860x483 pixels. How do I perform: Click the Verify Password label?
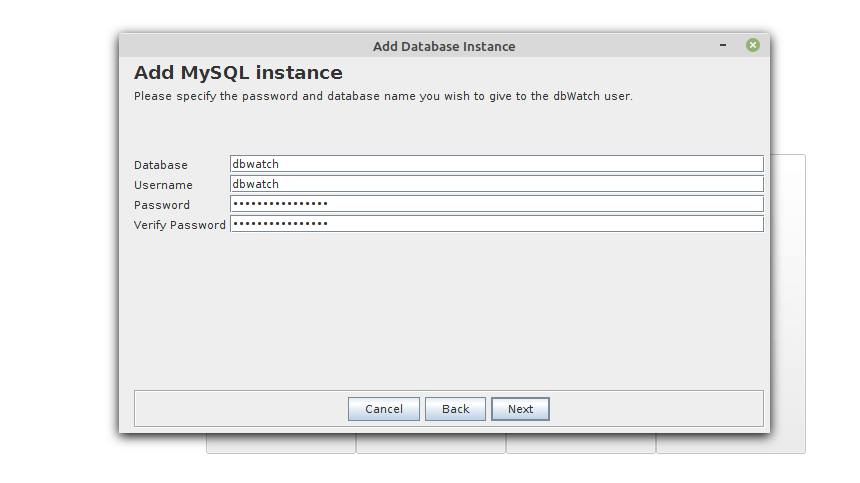tap(180, 225)
